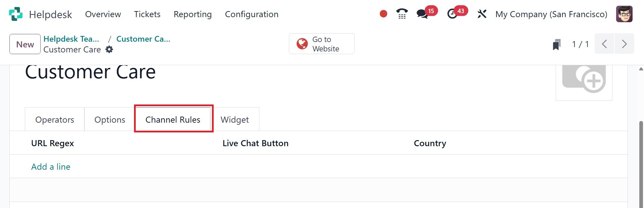Click the channel image upload placeholder

pyautogui.click(x=584, y=81)
